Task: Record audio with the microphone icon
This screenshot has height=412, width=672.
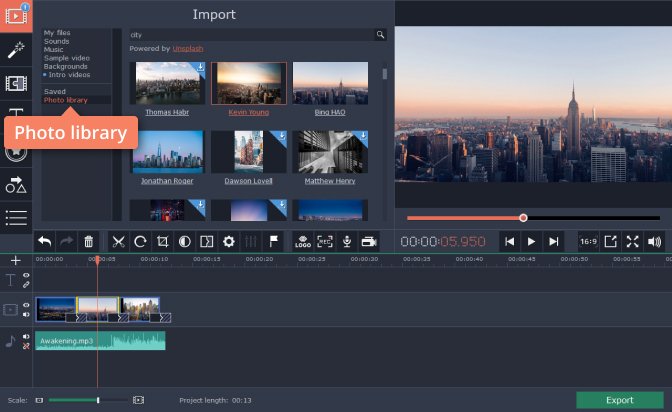Action: [x=347, y=242]
